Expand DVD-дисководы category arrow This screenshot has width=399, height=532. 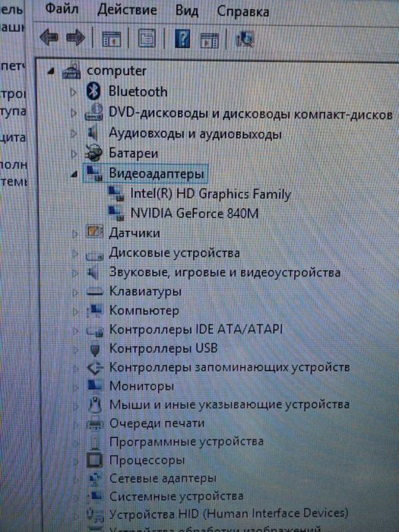click(x=74, y=113)
